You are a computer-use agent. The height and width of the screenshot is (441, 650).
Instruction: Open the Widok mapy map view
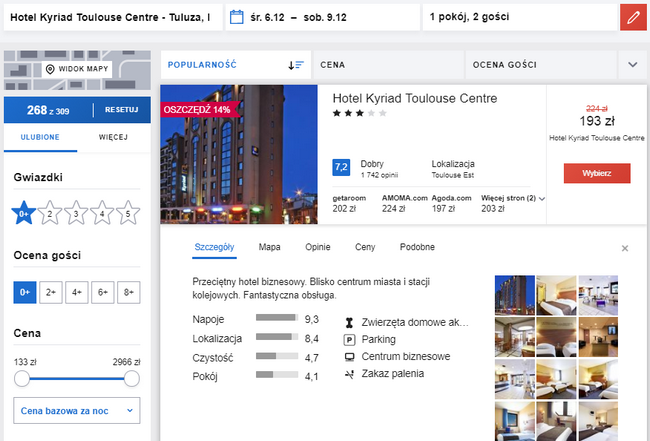click(77, 69)
